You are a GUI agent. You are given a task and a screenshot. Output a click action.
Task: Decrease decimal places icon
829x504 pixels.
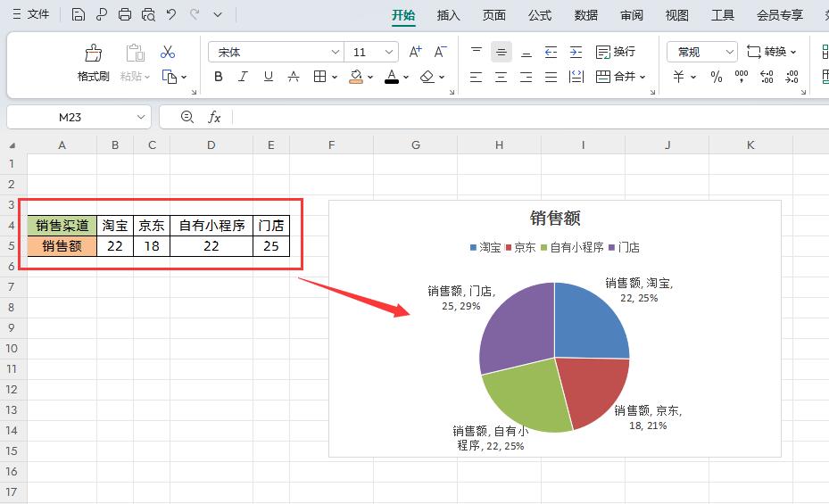coord(792,77)
